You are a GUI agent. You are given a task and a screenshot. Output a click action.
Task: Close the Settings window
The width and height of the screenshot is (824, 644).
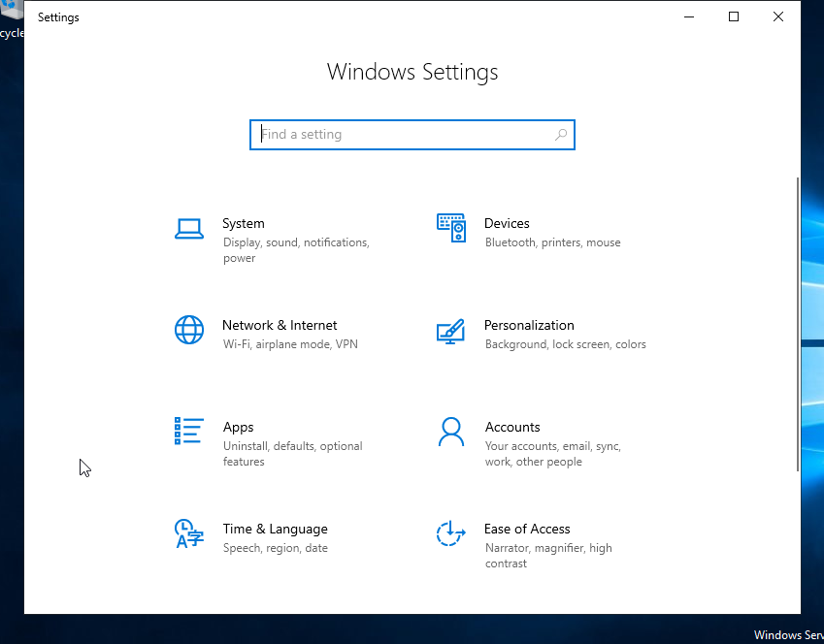click(778, 16)
